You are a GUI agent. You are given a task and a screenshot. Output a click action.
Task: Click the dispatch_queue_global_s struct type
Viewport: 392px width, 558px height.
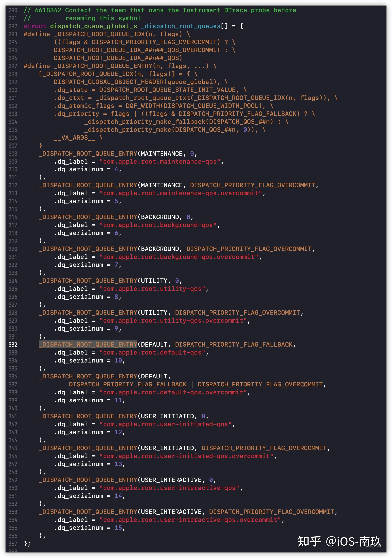(x=94, y=26)
